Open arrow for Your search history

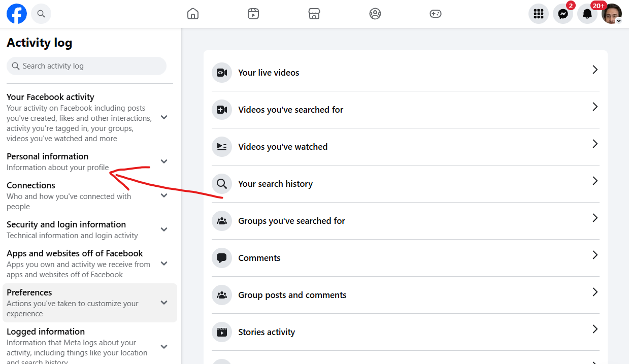[x=595, y=181]
